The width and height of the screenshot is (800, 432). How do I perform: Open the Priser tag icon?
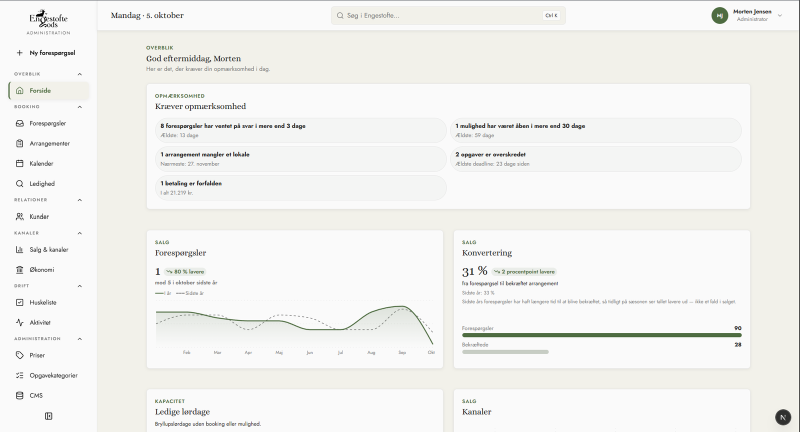[x=19, y=355]
